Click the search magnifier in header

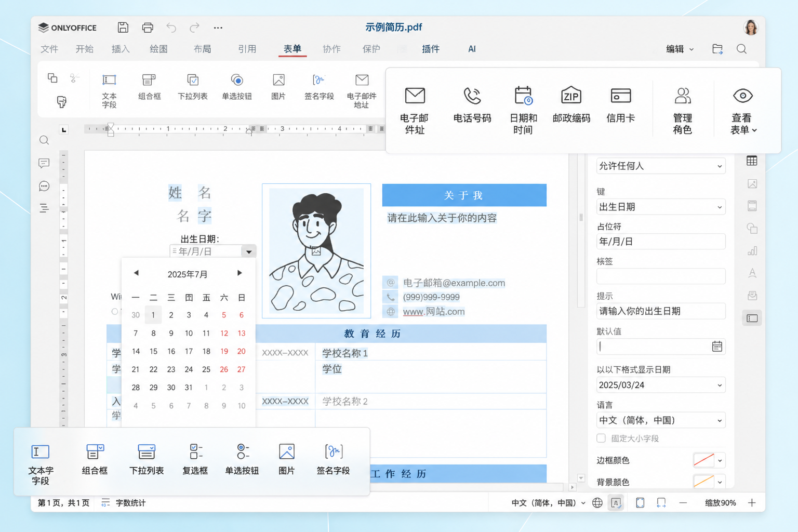pos(742,49)
